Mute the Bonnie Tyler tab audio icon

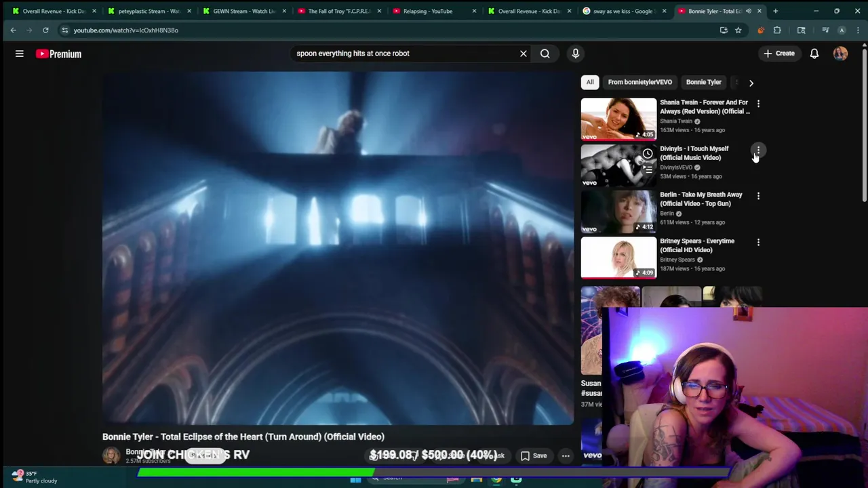click(x=749, y=11)
